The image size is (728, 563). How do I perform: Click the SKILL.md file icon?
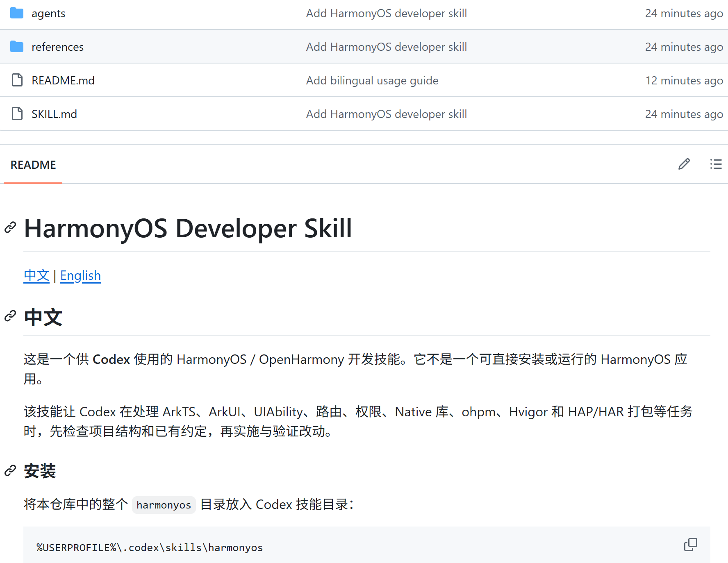pyautogui.click(x=17, y=114)
